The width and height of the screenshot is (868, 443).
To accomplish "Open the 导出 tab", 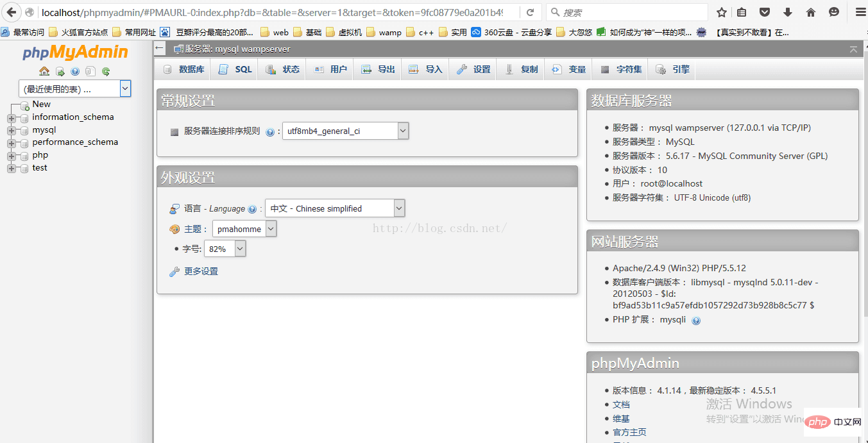I will click(x=378, y=69).
